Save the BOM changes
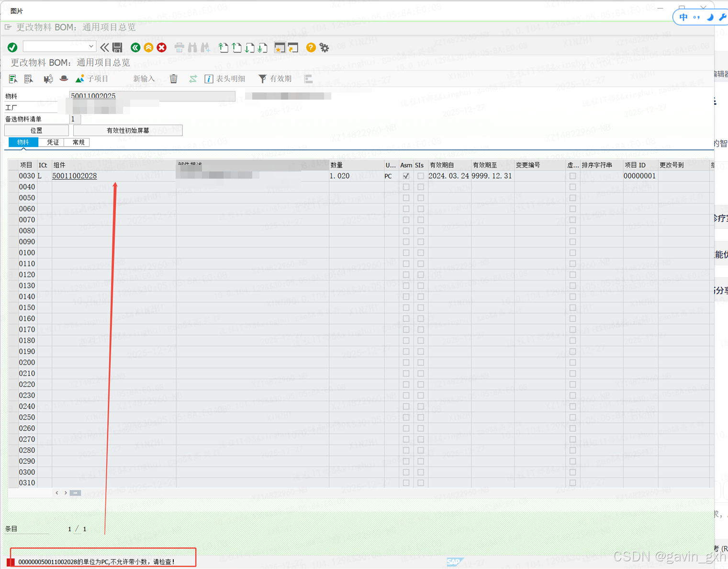The height and width of the screenshot is (569, 728). [117, 47]
